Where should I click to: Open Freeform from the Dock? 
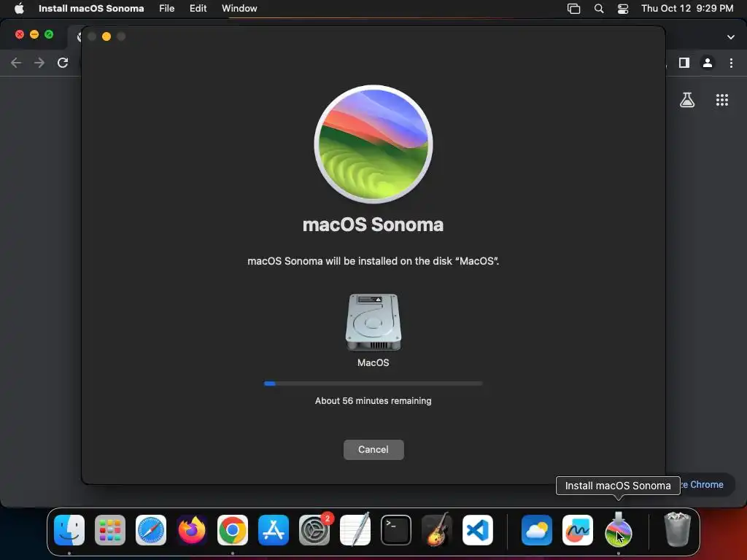click(x=578, y=530)
